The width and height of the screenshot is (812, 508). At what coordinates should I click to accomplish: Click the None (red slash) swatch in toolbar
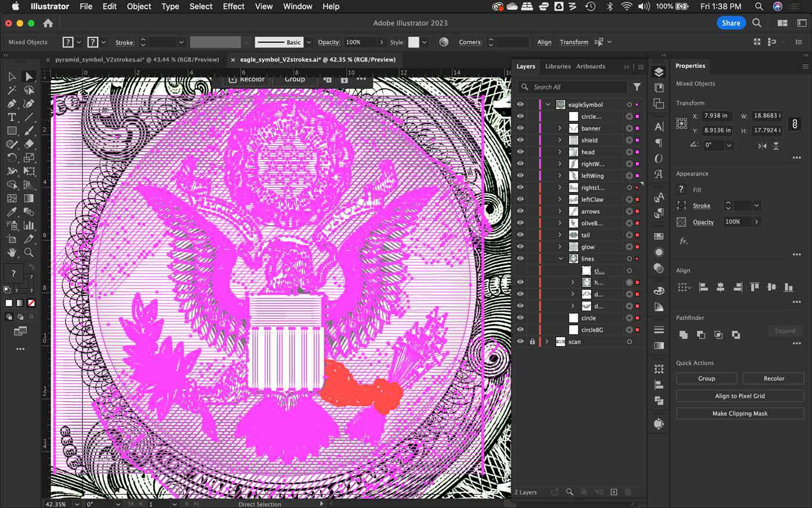tap(31, 303)
